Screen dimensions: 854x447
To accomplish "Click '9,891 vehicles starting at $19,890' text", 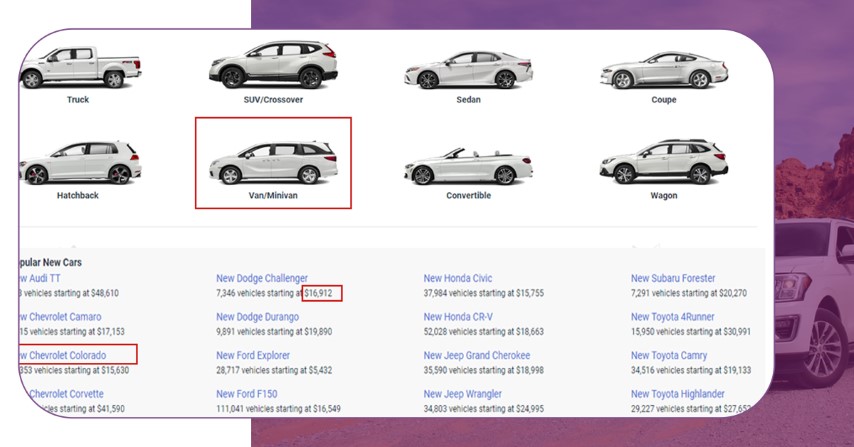I will (x=274, y=332).
